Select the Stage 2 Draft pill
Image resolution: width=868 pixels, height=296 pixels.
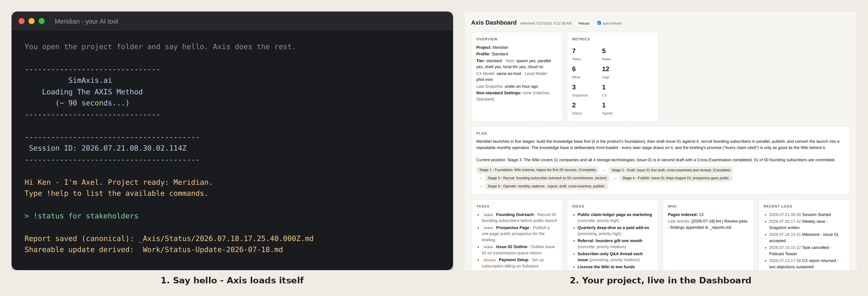(671, 170)
